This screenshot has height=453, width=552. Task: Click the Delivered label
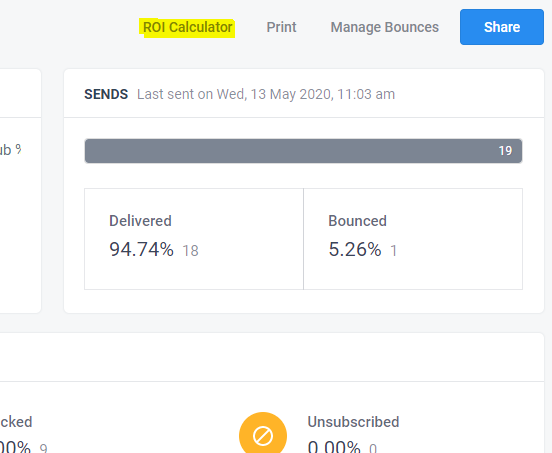[x=140, y=221]
